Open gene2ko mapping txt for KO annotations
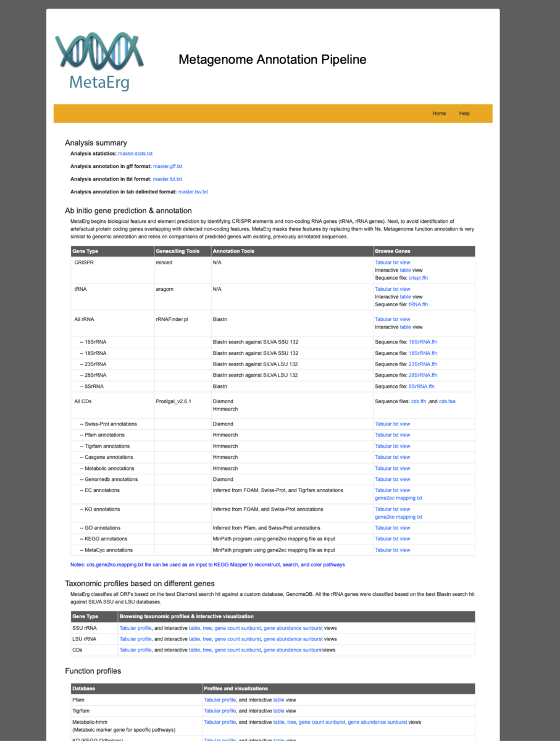The height and width of the screenshot is (741, 560). point(398,516)
